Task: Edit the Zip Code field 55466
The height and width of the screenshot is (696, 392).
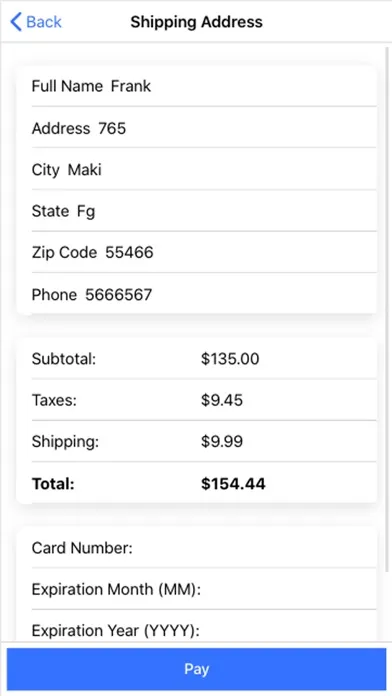Action: tap(204, 252)
